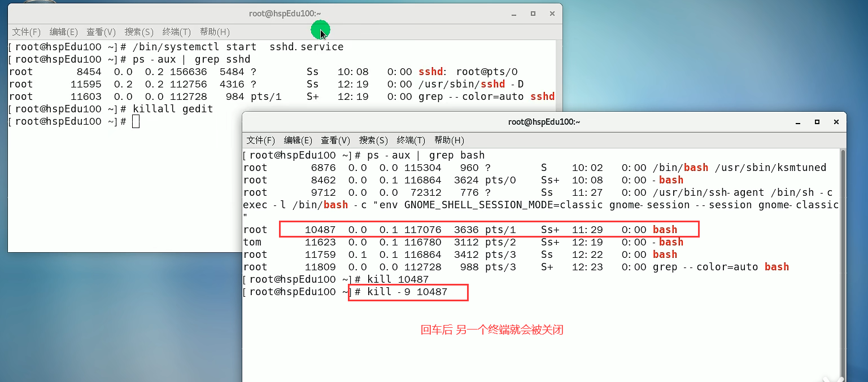Image resolution: width=868 pixels, height=382 pixels.
Task: Click PID 11595 in sshd process list
Action: [x=86, y=84]
